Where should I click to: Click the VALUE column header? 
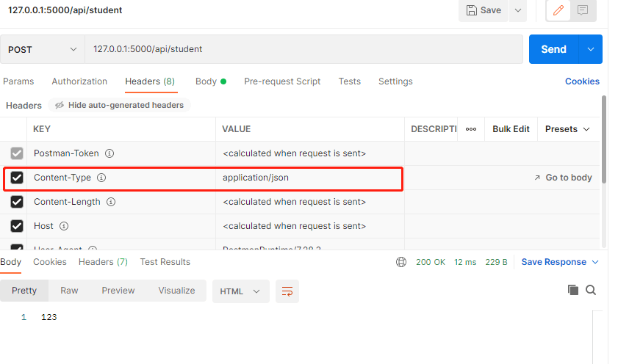(236, 129)
